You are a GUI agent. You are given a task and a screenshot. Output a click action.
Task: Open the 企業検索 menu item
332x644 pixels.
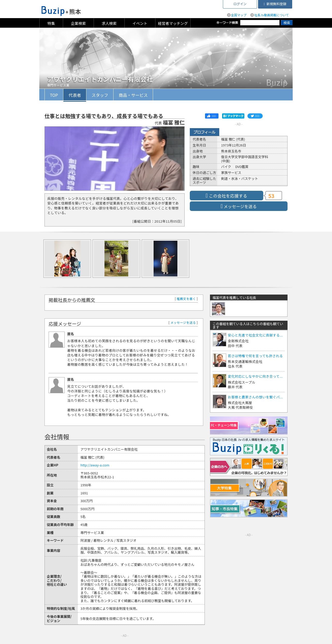[x=78, y=23]
